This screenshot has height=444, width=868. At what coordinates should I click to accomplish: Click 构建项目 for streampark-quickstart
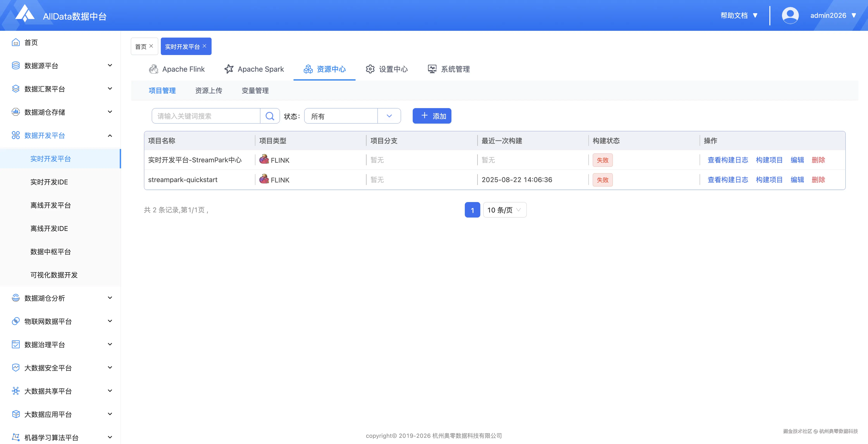[x=769, y=180]
